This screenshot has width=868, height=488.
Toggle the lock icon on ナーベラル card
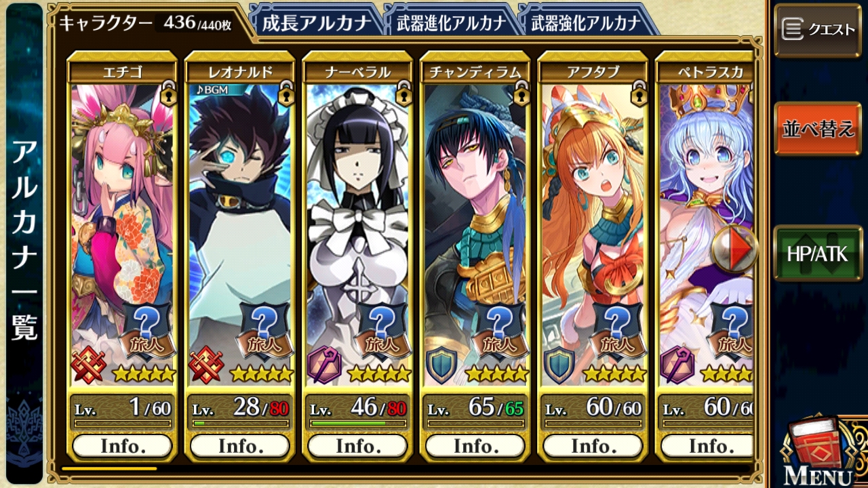pos(404,94)
